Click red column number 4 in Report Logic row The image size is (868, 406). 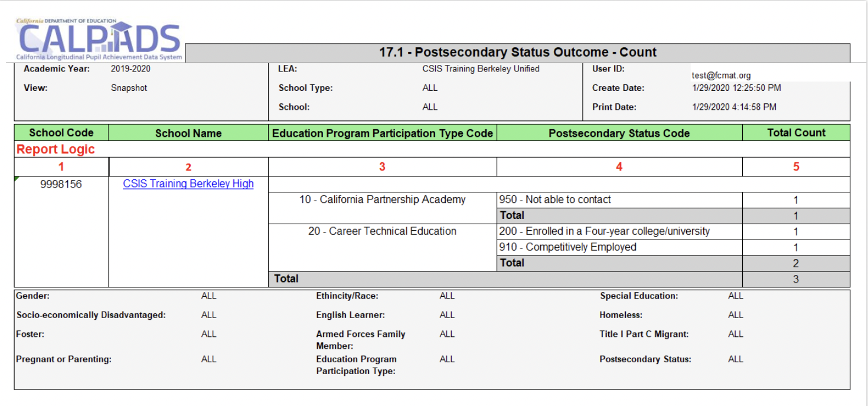click(x=619, y=167)
